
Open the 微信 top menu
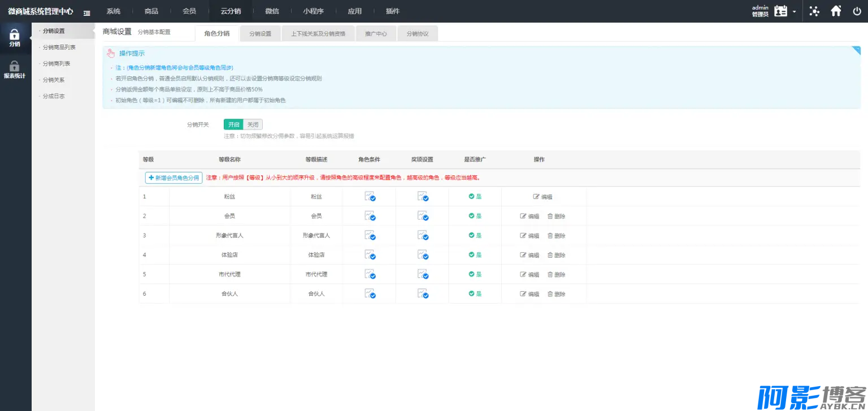tap(272, 11)
